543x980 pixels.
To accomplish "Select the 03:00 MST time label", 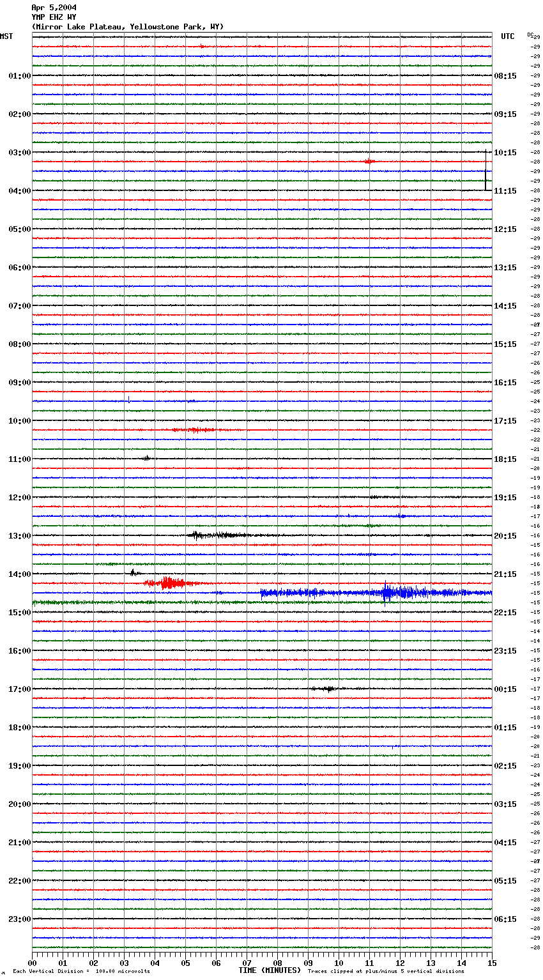I will click(20, 153).
